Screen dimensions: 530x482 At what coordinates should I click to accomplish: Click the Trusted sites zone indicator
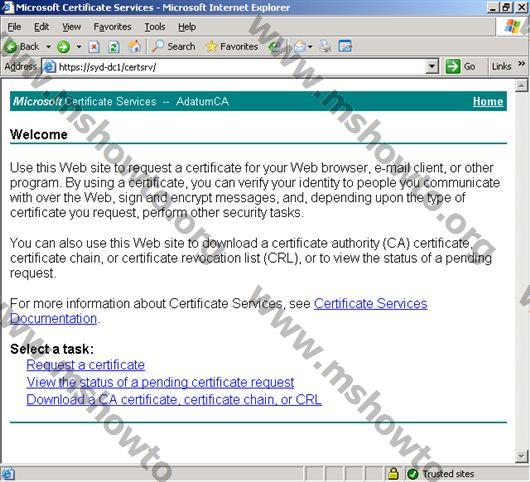pos(441,474)
